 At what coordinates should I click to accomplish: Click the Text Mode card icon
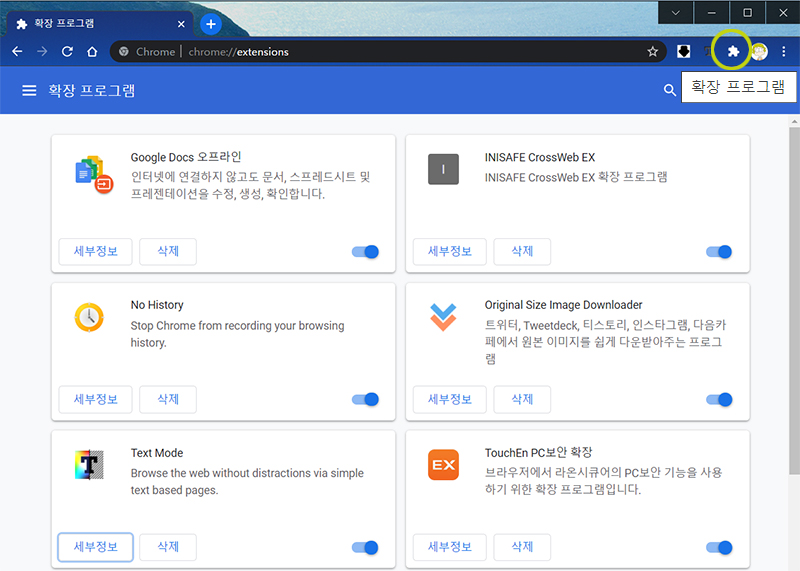tap(89, 465)
